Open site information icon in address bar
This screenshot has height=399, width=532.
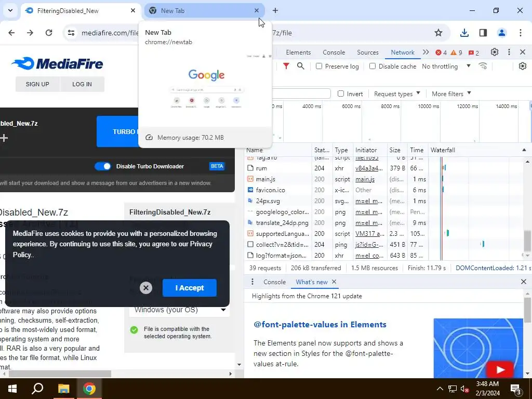tap(71, 33)
